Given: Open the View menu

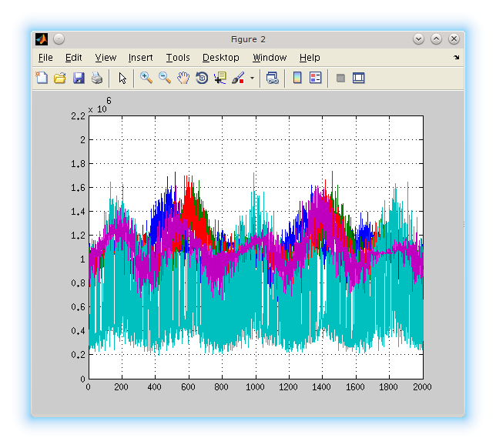Looking at the screenshot, I should [x=106, y=58].
